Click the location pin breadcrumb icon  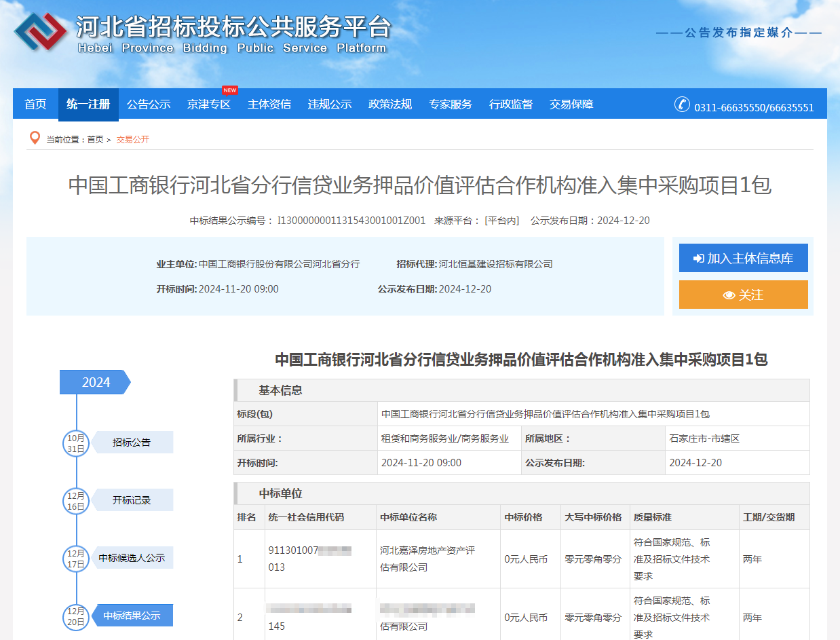click(35, 138)
